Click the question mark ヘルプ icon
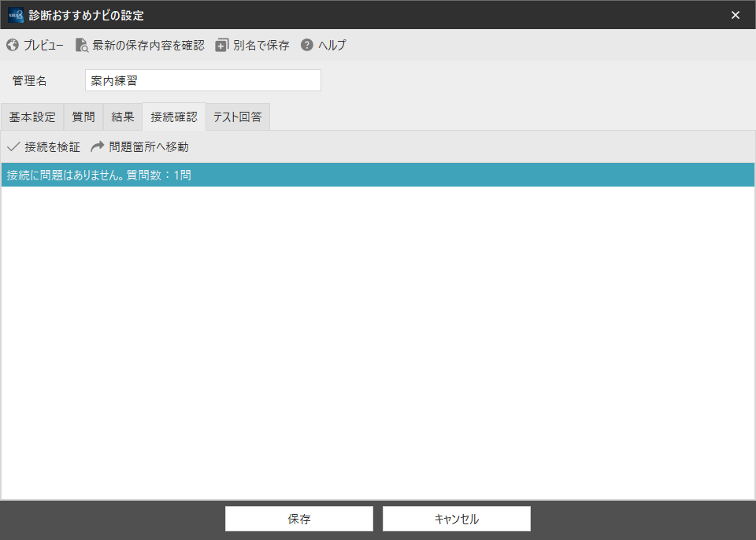This screenshot has height=540, width=756. point(307,45)
